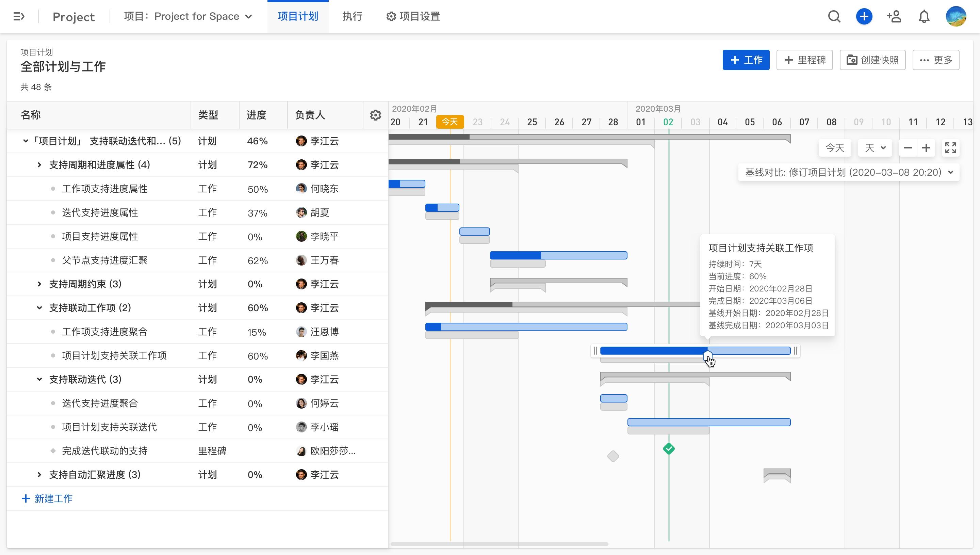
Task: Click 李小瑶 avatar icon
Action: [x=301, y=427]
